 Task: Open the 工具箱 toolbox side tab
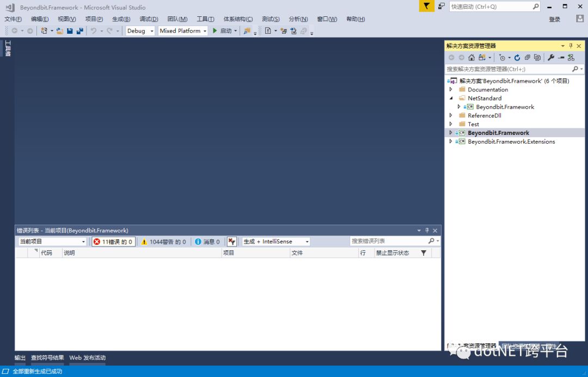(x=8, y=48)
